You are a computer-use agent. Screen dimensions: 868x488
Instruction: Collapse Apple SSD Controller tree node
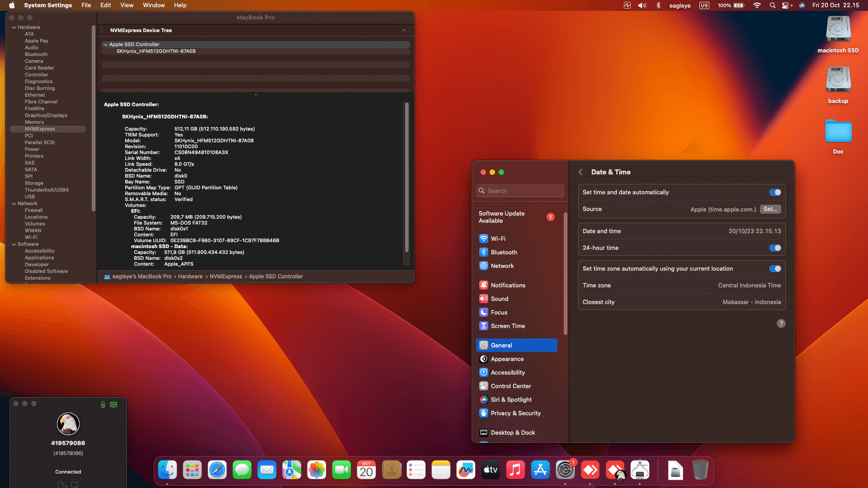(105, 44)
